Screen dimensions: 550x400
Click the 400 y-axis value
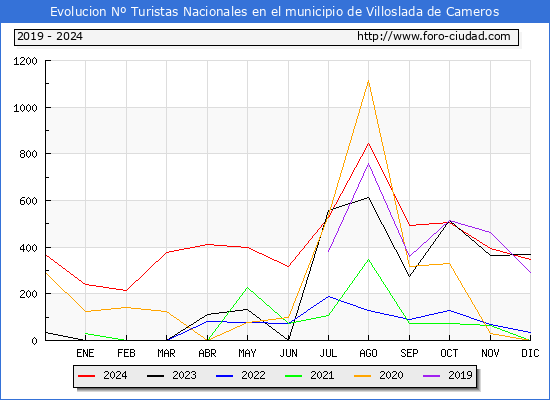pos(28,248)
